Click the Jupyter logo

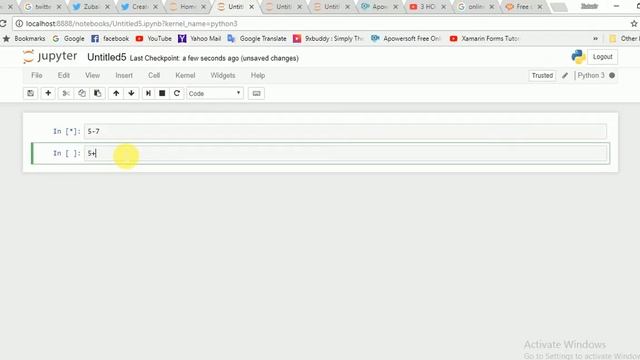tap(50, 56)
